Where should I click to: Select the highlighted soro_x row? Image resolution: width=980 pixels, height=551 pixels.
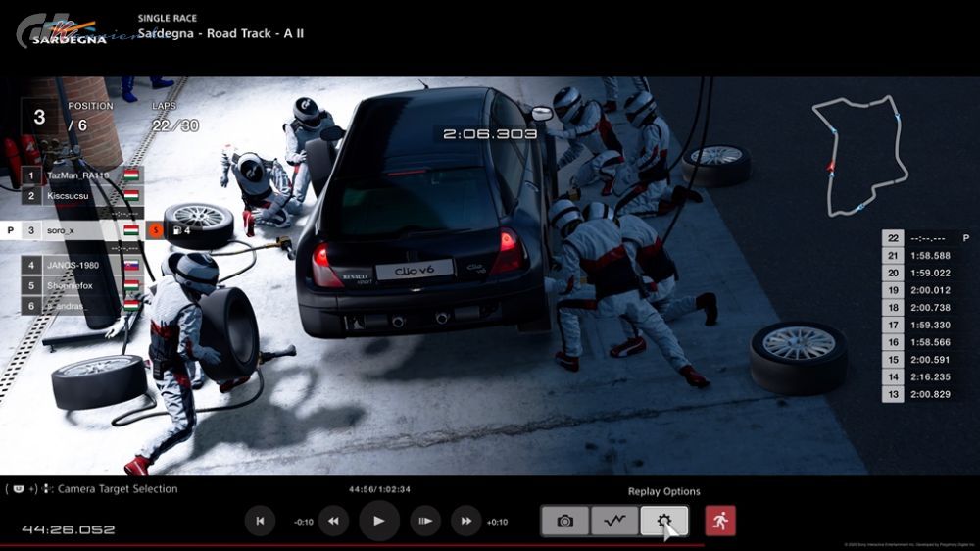[72, 230]
